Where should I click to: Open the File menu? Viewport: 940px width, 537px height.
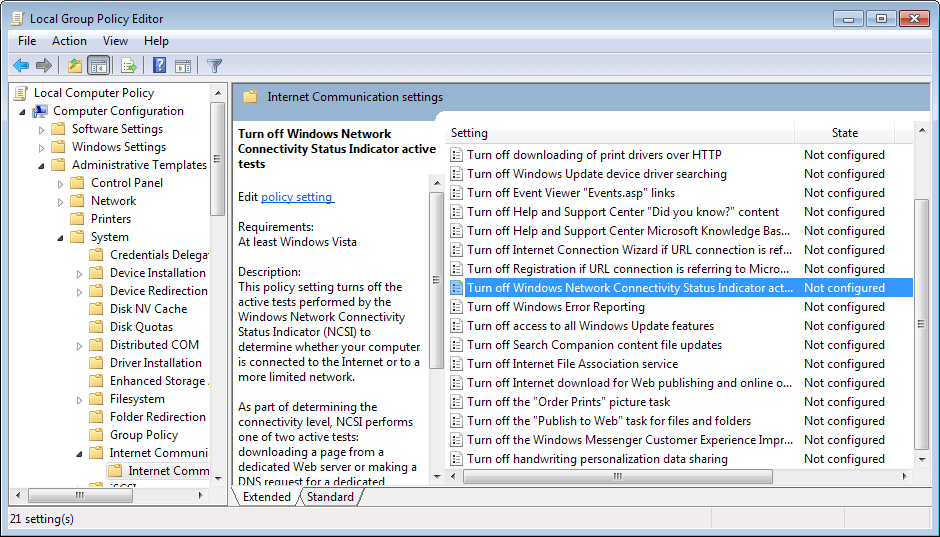(x=27, y=41)
